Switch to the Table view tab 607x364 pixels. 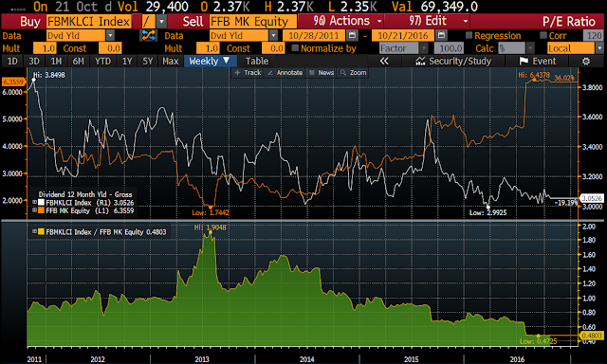point(257,61)
